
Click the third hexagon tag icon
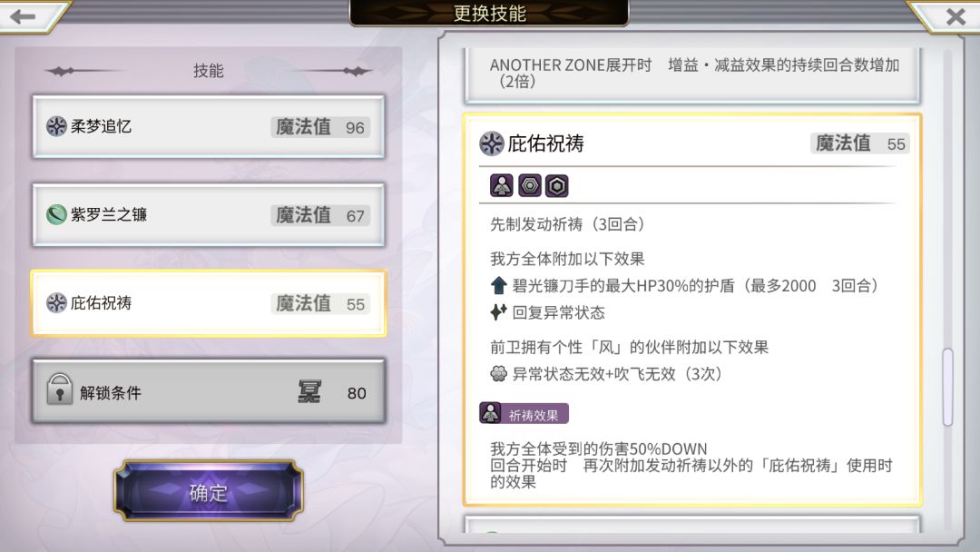(x=557, y=186)
